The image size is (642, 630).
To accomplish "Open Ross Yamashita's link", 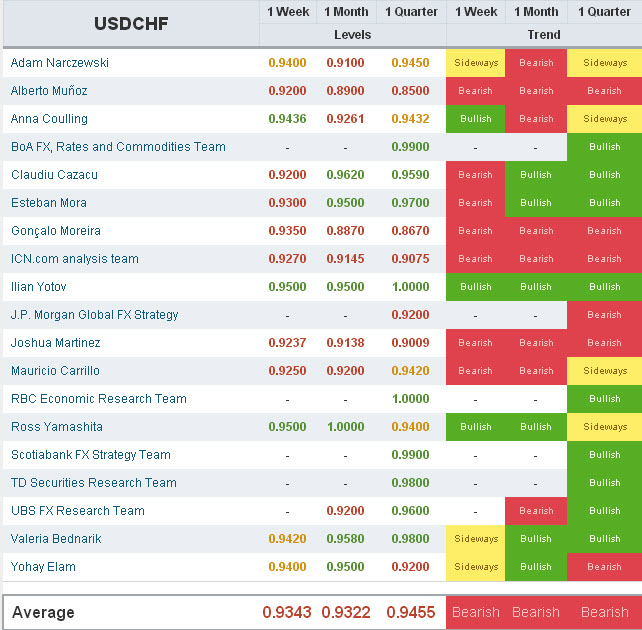I will [x=57, y=427].
